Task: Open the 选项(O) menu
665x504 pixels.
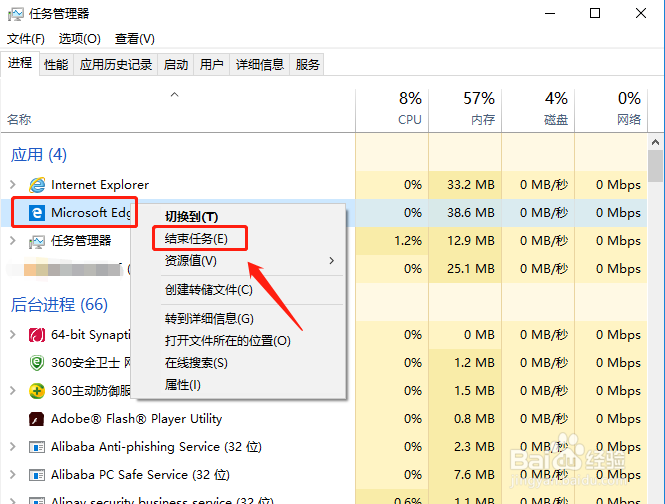Action: 80,39
